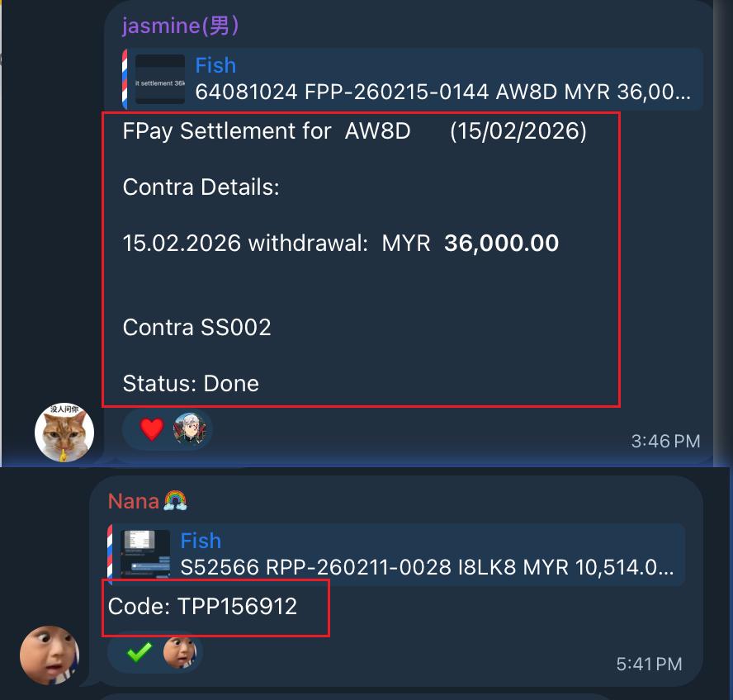
Task: Click the 5:41 PM timestamp
Action: click(650, 664)
